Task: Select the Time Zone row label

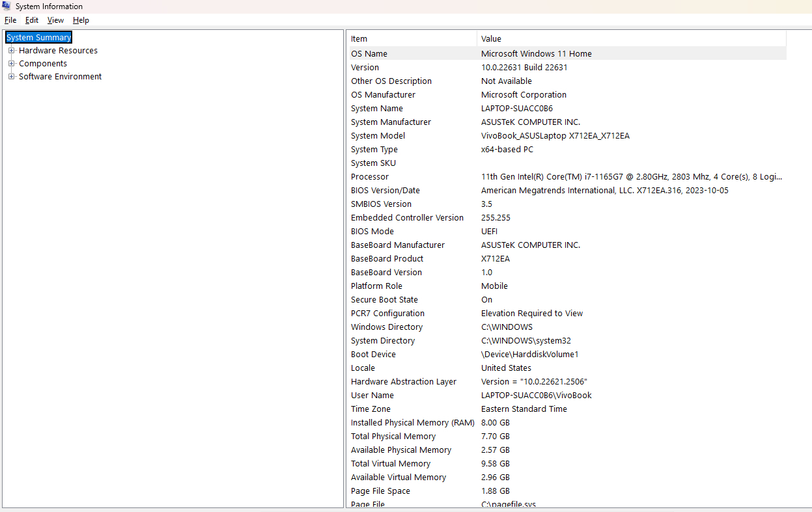Action: tap(371, 409)
